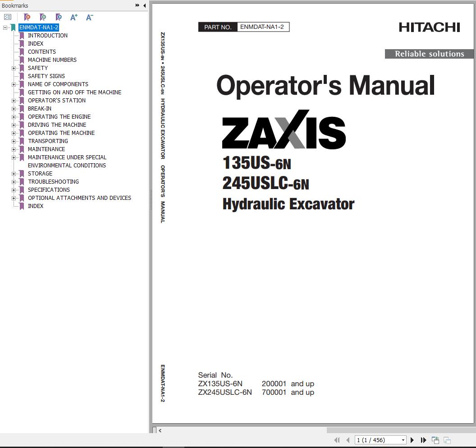Click the Operator's Manual heading
This screenshot has width=476, height=448.
point(325,86)
